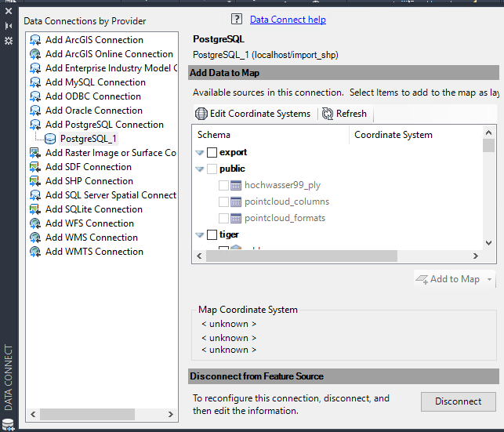Check the export schema checkbox
Screen dimensions: 504x432
pyautogui.click(x=212, y=152)
